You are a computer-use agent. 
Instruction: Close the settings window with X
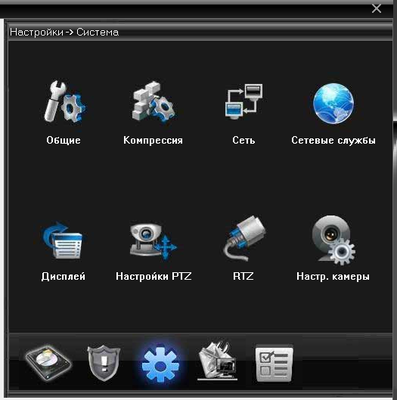(376, 9)
